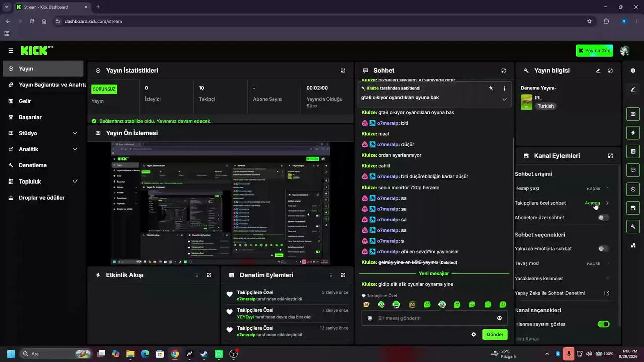Image resolution: width=644 pixels, height=362 pixels.
Task: Click the Yayına Geç button
Action: point(594,51)
